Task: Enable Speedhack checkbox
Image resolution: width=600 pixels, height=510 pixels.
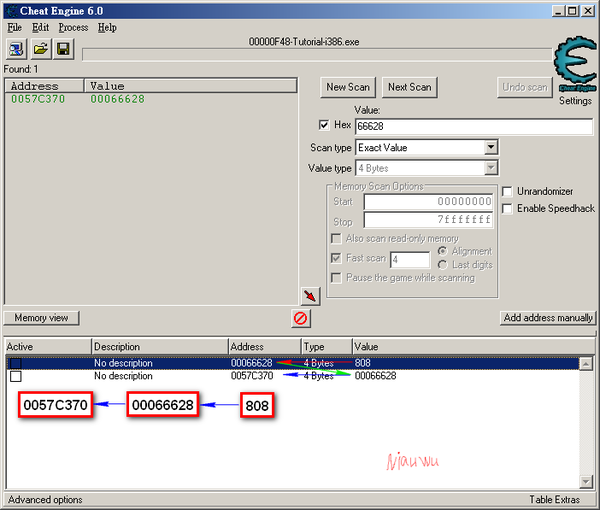Action: (507, 209)
